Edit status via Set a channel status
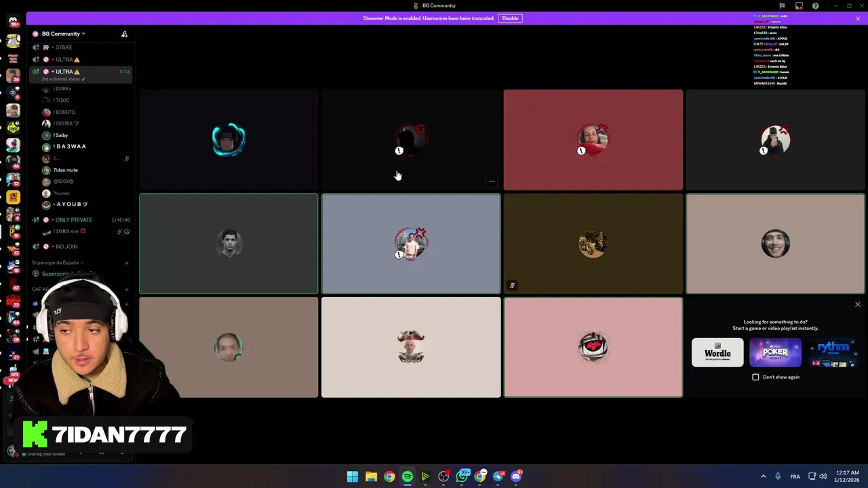868x488 pixels. click(x=63, y=79)
